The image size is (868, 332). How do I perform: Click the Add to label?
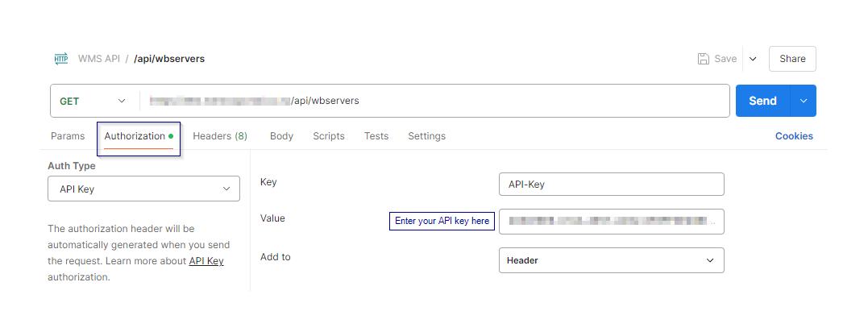coord(275,257)
